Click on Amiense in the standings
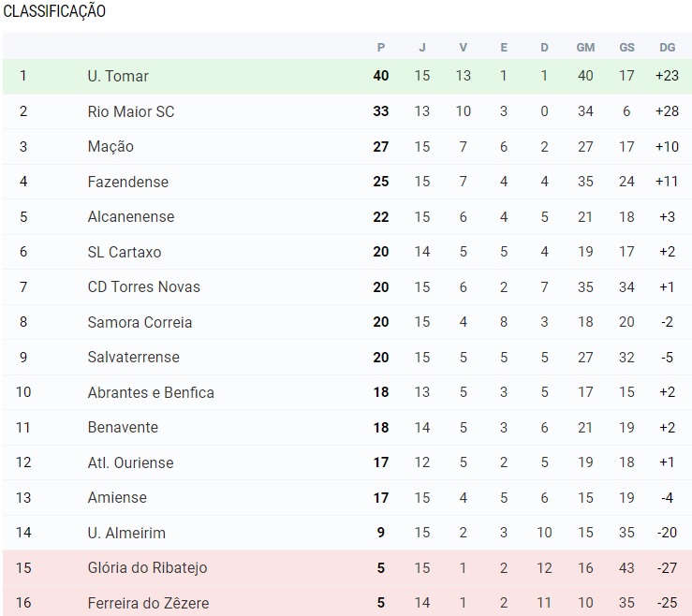Viewport: 692px width, 616px height. click(117, 497)
